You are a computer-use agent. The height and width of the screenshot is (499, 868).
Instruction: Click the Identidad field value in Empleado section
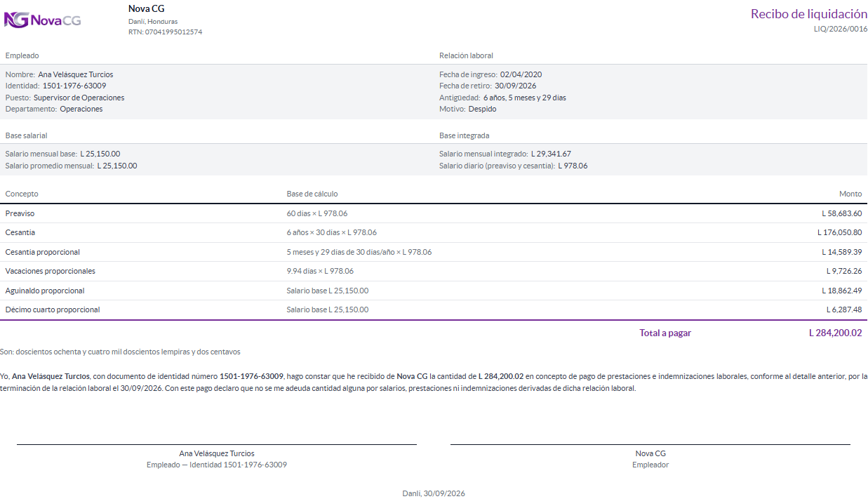[74, 86]
